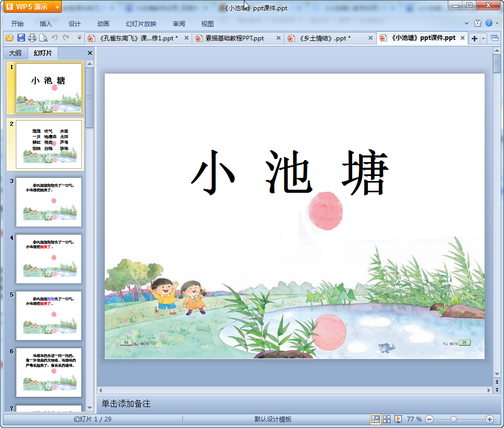The width and height of the screenshot is (504, 428).
Task: Go to next slide double-arrow button
Action: click(497, 390)
